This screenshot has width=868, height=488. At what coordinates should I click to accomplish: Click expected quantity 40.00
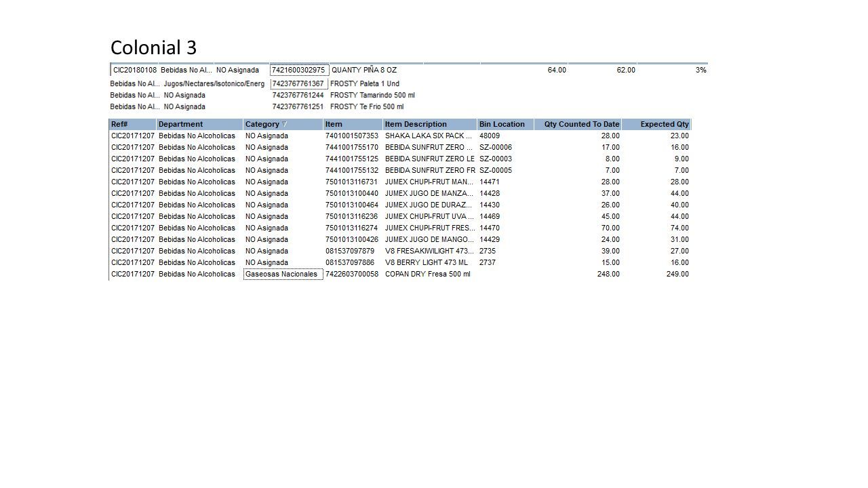(x=679, y=205)
